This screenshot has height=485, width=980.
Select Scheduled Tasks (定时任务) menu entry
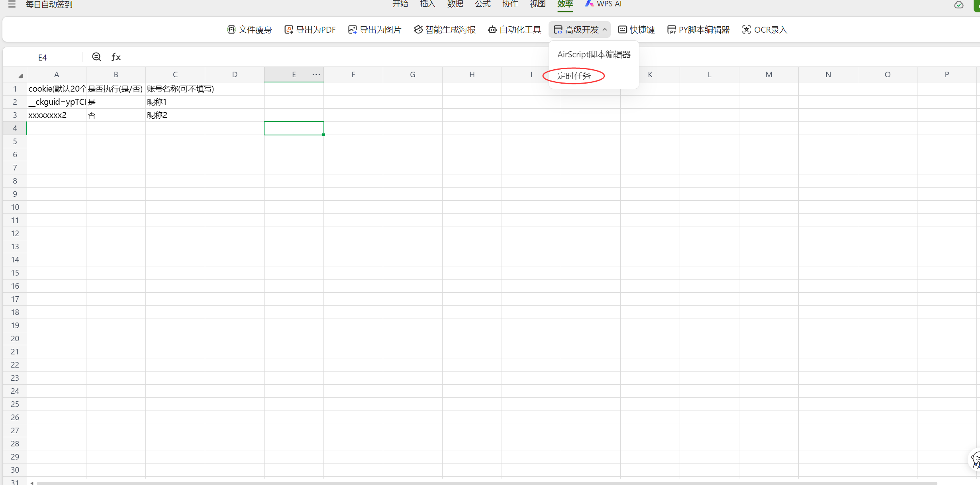tap(574, 76)
